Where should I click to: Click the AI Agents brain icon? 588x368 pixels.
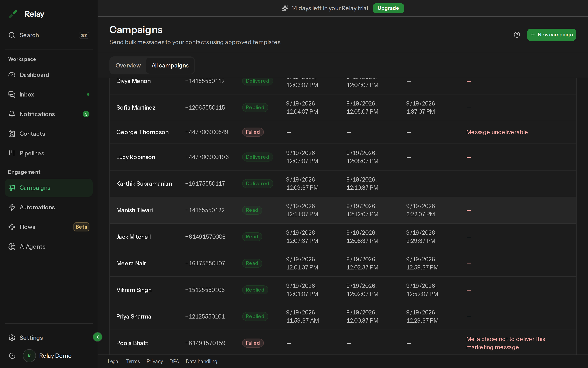(x=12, y=247)
